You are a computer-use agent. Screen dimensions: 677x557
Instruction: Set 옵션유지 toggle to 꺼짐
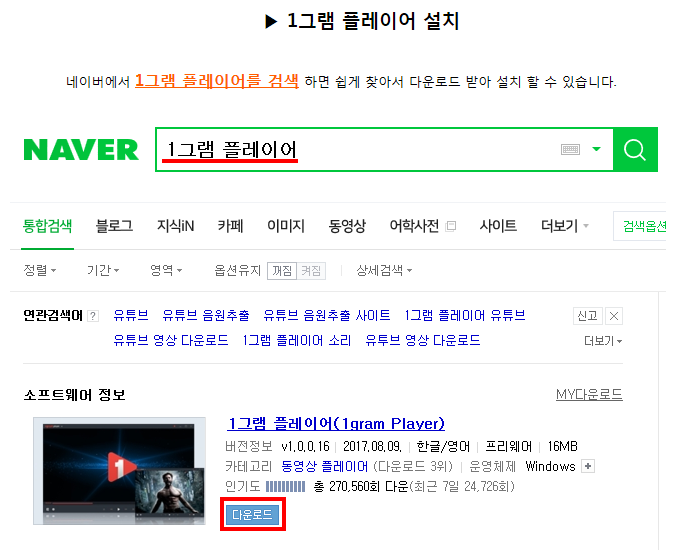click(282, 271)
